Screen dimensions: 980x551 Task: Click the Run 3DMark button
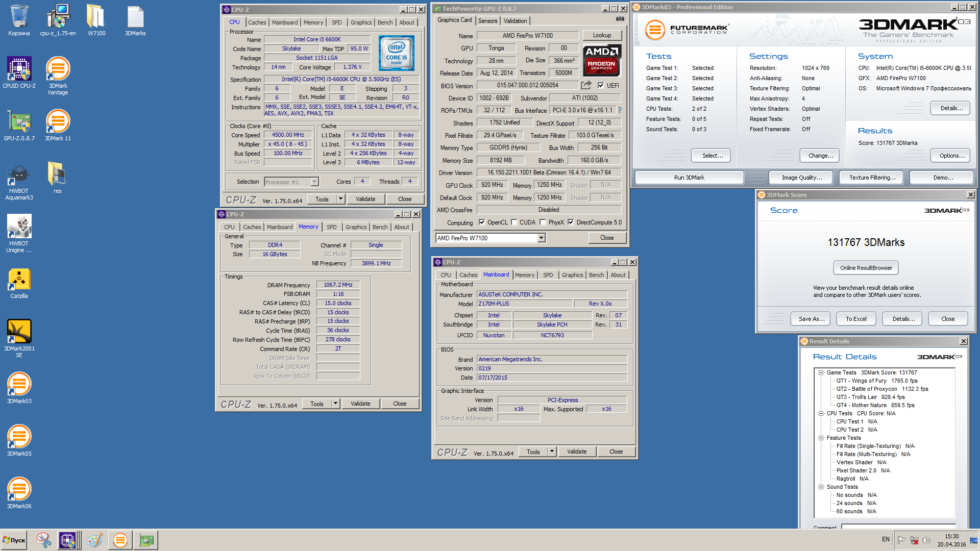click(689, 178)
